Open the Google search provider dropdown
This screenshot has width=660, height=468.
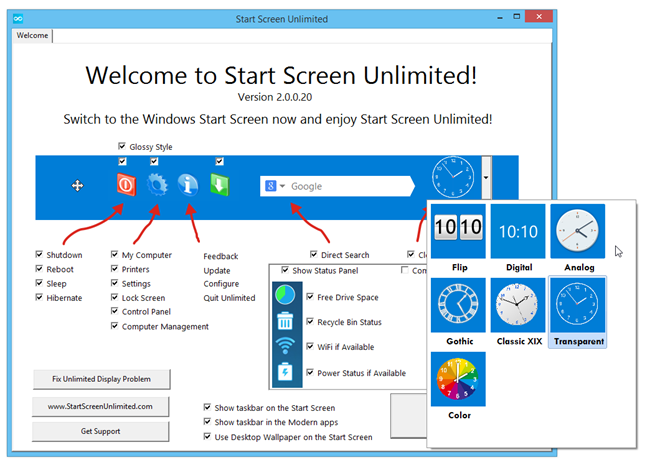coord(282,186)
